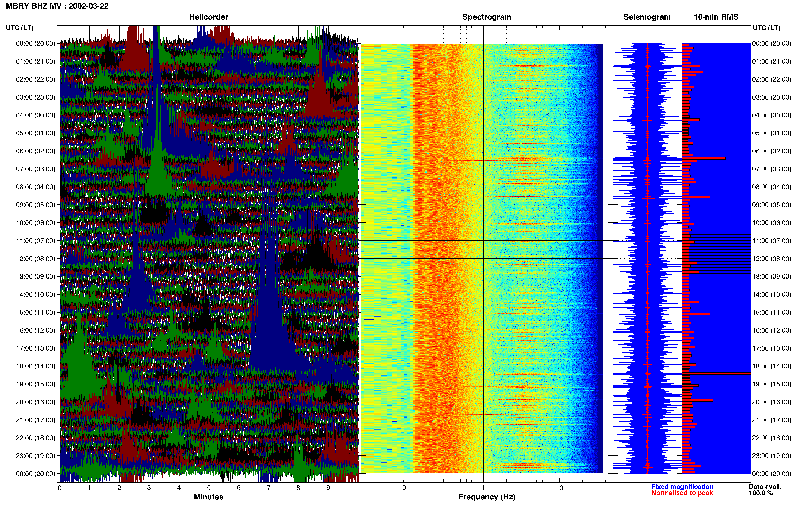Click the left '21:00 (17:00)' time label

[36, 420]
